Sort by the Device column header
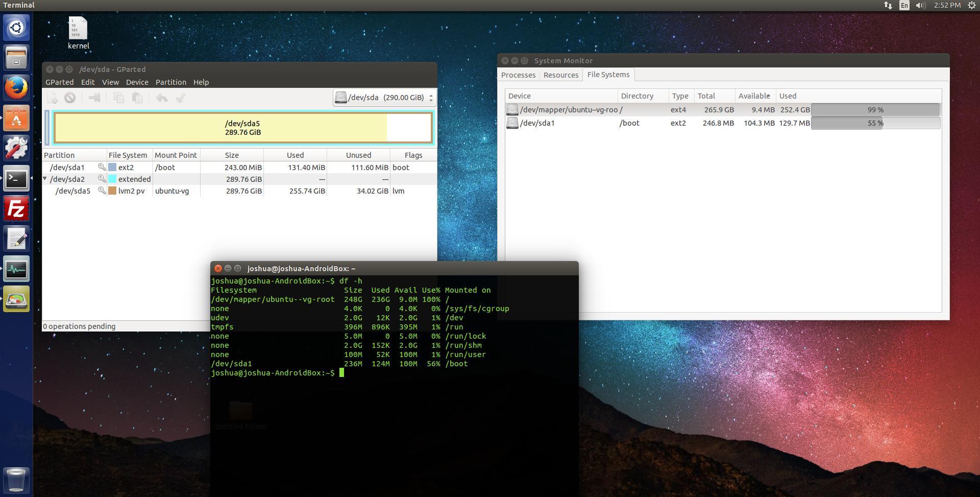Image resolution: width=980 pixels, height=497 pixels. [561, 96]
